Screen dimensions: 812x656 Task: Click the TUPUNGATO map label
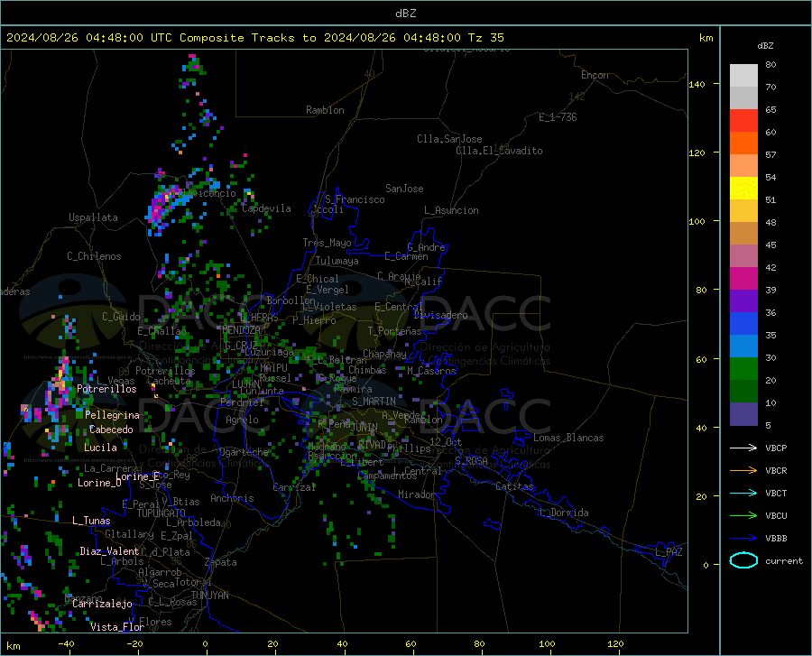tap(161, 513)
